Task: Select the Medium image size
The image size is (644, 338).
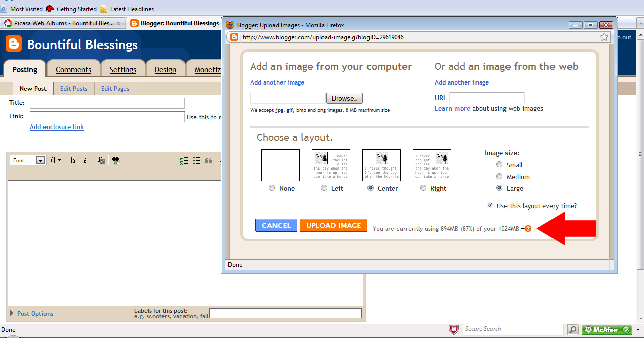Action: tap(499, 176)
